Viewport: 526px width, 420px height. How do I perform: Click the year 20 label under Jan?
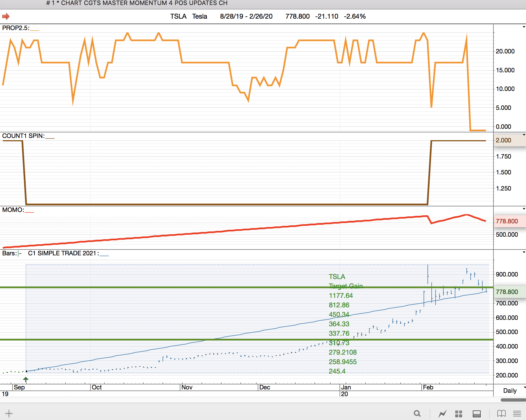click(x=345, y=394)
